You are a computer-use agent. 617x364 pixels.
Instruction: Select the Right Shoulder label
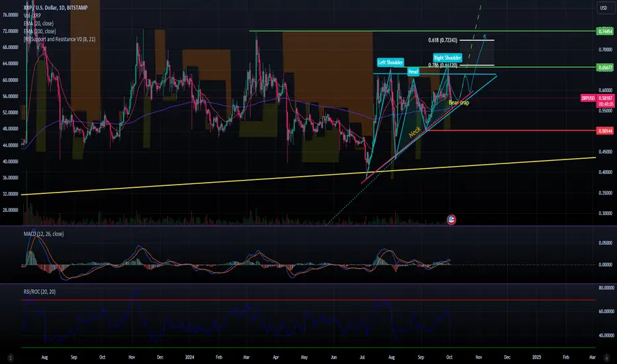tap(448, 58)
